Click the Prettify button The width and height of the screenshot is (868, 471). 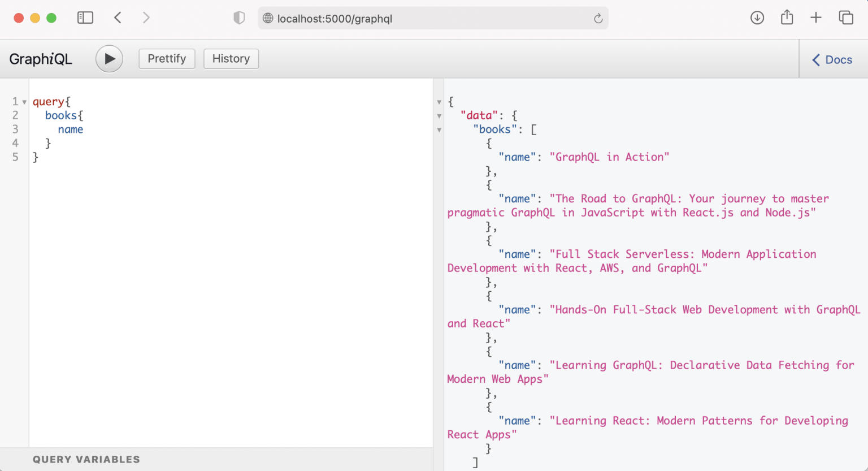coord(167,59)
